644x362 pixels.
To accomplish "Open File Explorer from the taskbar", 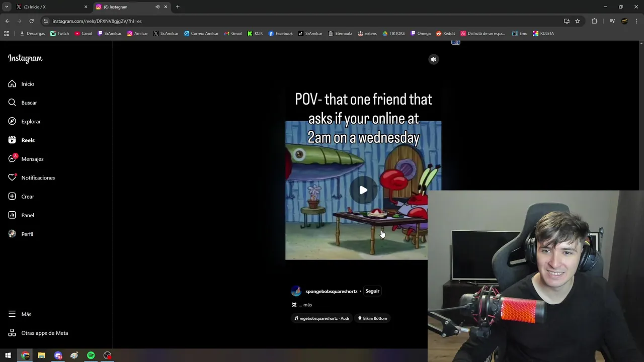I will [x=42, y=355].
